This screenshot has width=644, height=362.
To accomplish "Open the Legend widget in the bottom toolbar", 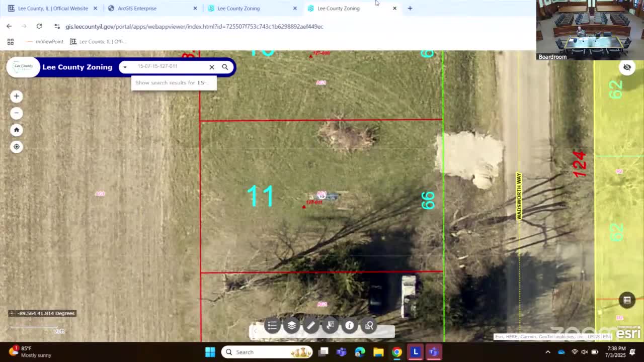I will (x=272, y=325).
